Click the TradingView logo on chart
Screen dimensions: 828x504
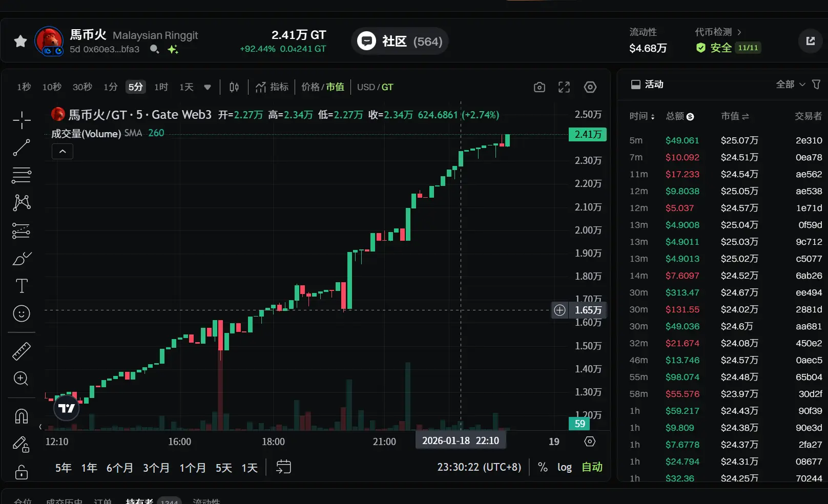pos(67,408)
